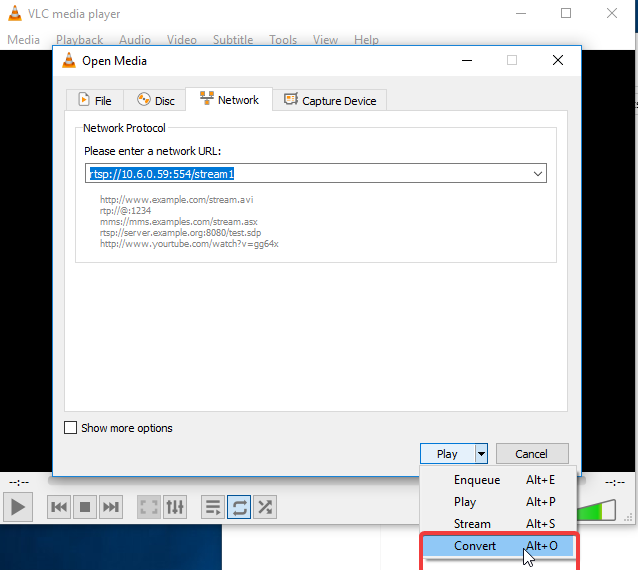638x570 pixels.
Task: Open the Tools menu
Action: 283,40
